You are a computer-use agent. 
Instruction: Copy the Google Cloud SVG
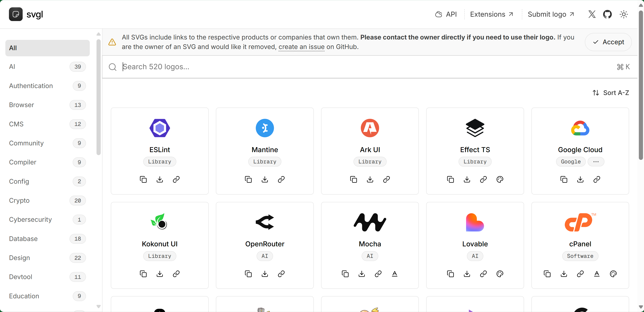click(564, 179)
